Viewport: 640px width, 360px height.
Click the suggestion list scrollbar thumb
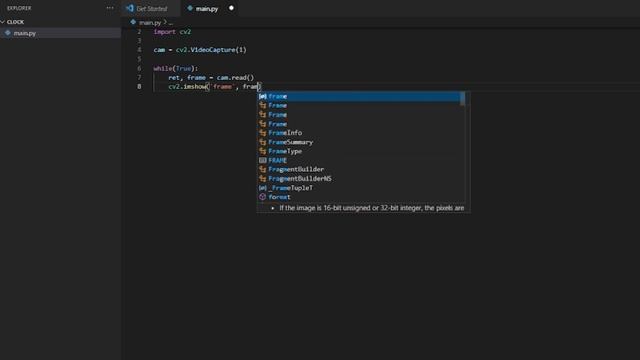[462, 98]
